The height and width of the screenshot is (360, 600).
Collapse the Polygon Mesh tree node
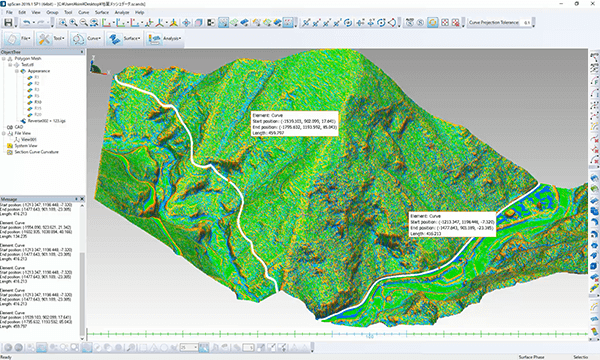[x=3, y=59]
